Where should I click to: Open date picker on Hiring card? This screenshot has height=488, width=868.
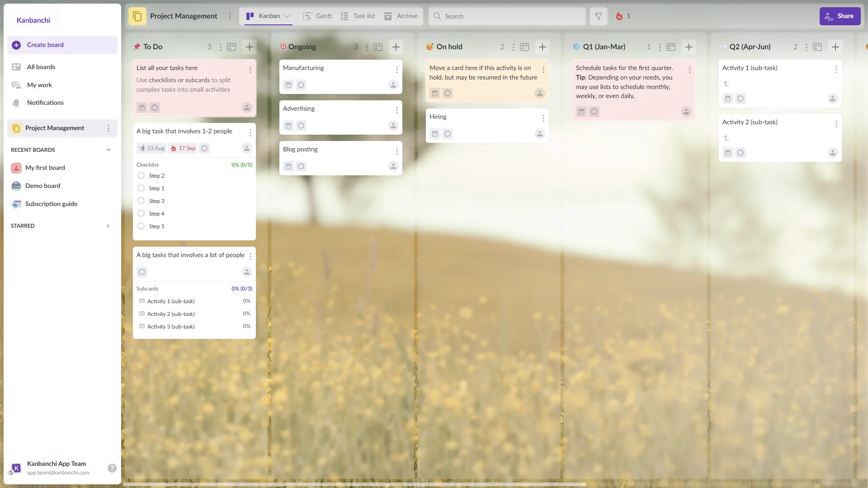(x=435, y=134)
